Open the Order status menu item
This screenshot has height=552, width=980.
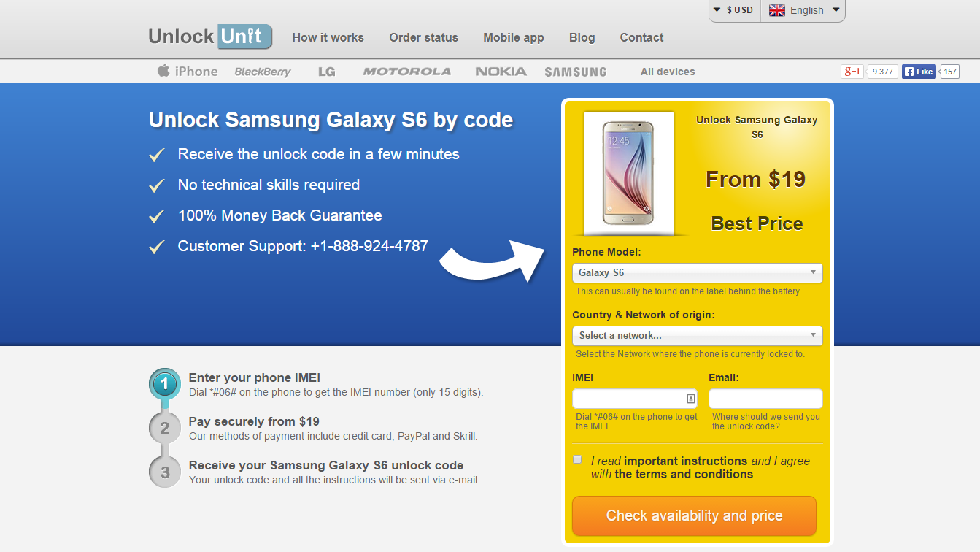pos(423,37)
